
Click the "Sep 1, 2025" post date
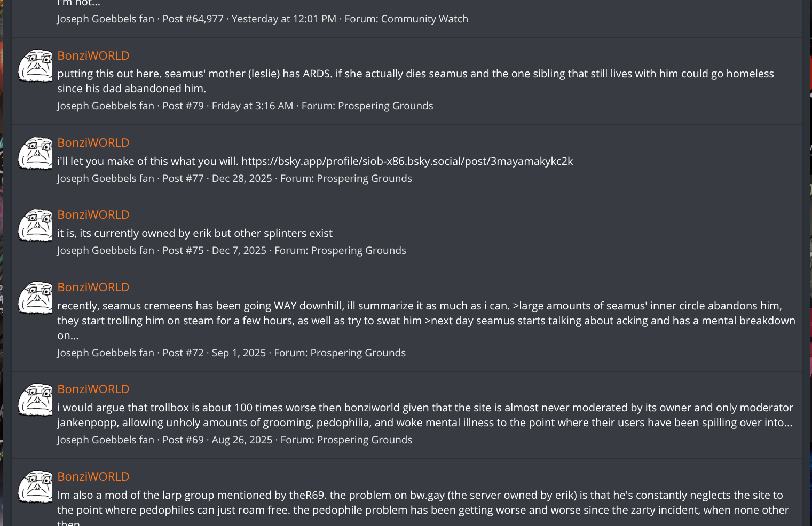click(x=239, y=353)
